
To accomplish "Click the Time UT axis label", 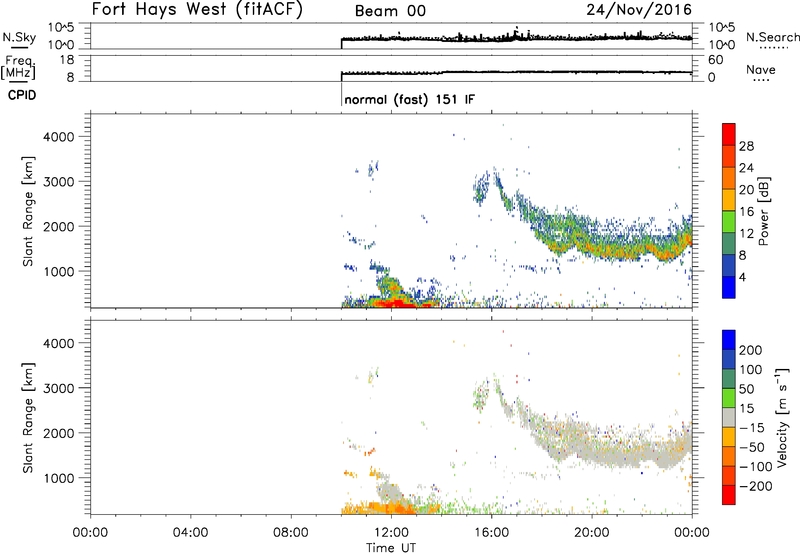I will [391, 547].
